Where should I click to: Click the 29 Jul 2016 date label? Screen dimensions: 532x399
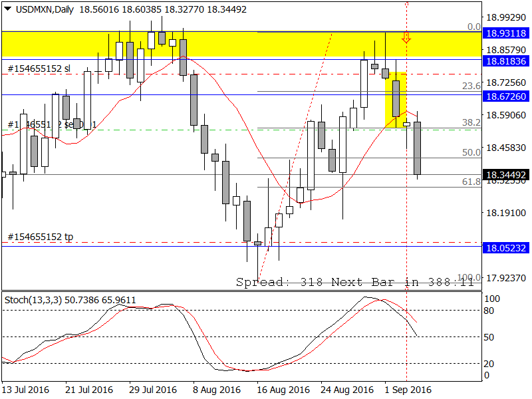click(153, 390)
